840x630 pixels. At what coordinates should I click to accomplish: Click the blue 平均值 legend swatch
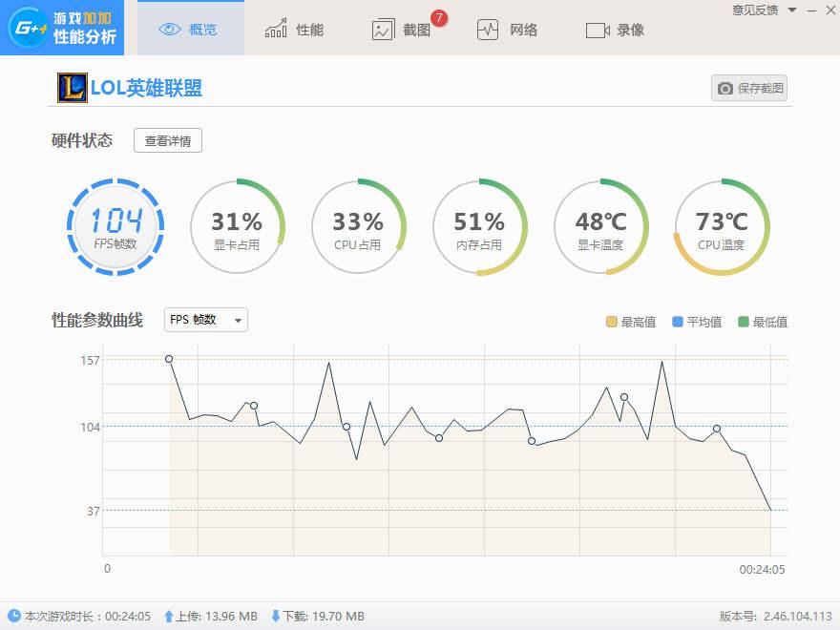677,322
